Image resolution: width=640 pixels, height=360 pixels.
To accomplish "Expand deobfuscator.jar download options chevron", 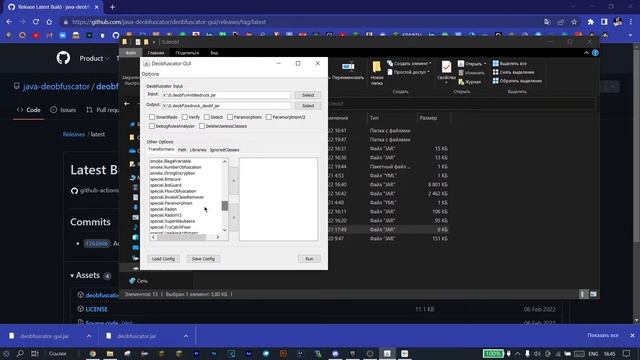I will [186, 336].
